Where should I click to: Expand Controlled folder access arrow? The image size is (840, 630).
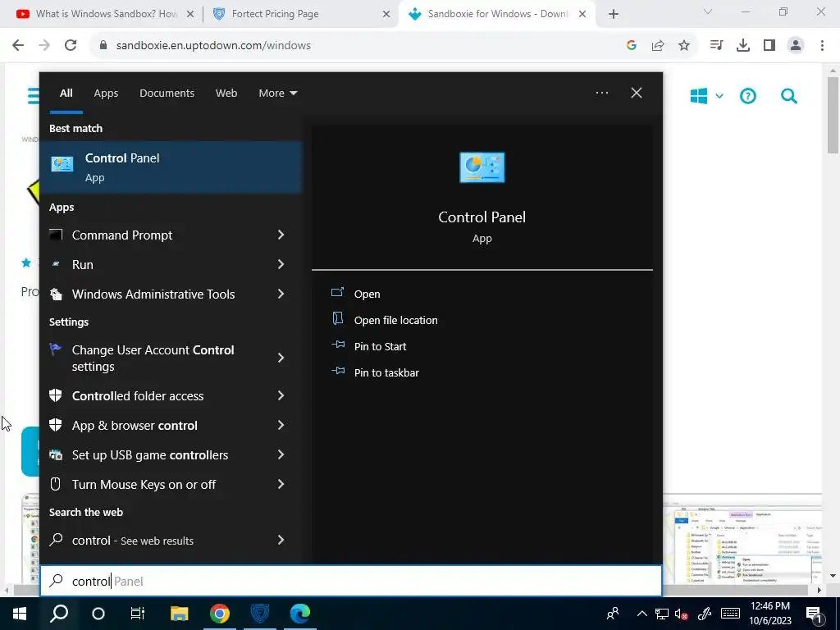tap(281, 395)
